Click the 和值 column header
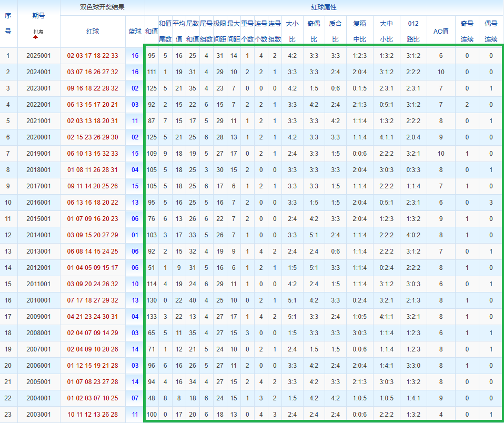This screenshot has height=423, width=504. click(x=151, y=31)
